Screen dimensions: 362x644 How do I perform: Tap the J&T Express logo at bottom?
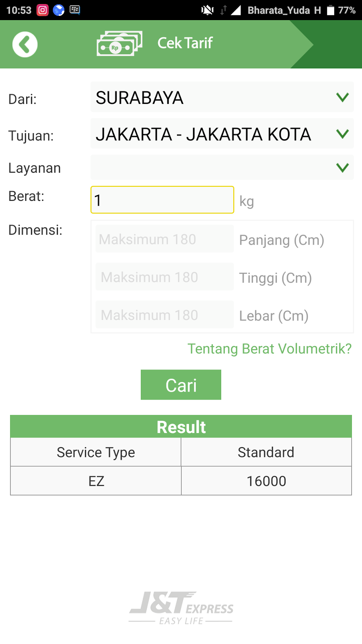point(181,608)
